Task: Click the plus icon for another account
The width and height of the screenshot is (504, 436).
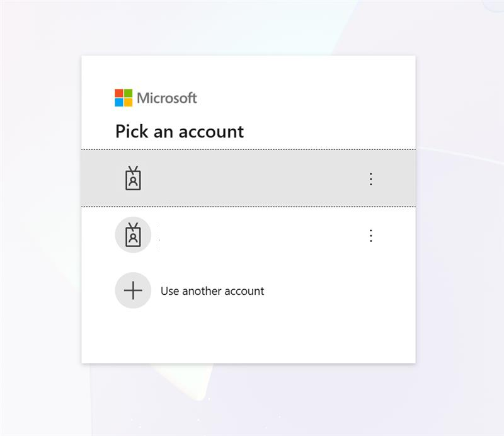Action: 133,290
